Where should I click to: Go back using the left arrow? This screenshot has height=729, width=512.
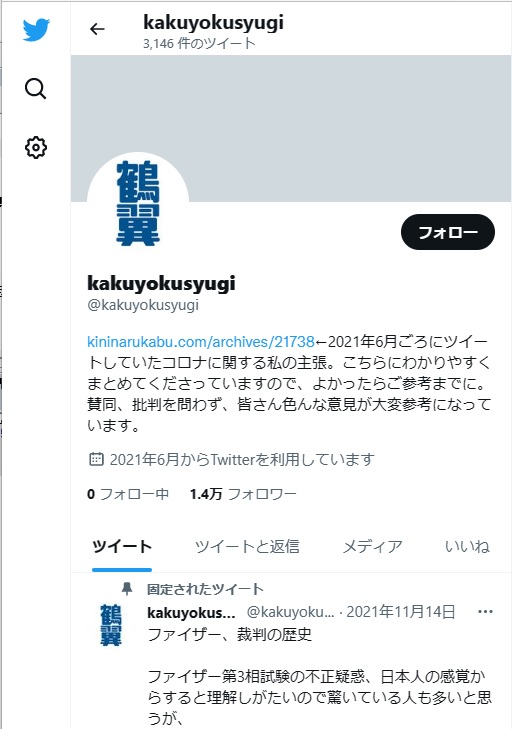[x=97, y=29]
